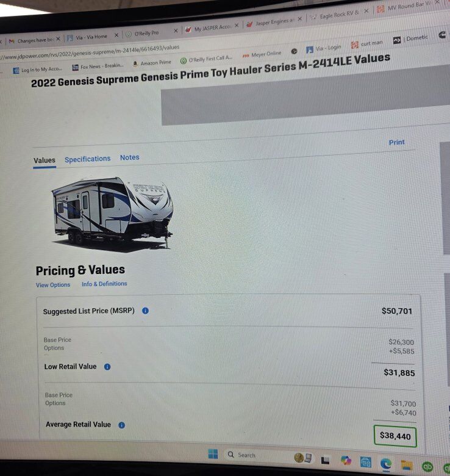This screenshot has width=450, height=476.
Task: Click the toy hauler trailer image
Action: tap(113, 214)
